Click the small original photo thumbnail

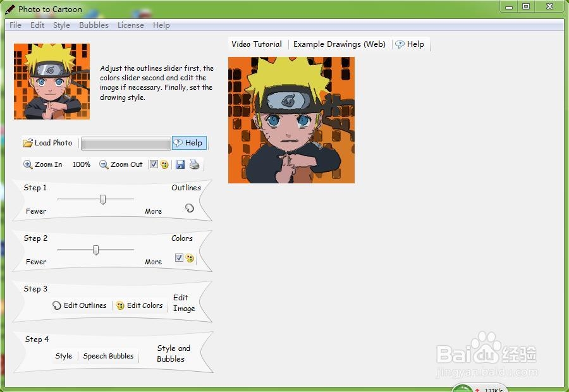coord(52,82)
